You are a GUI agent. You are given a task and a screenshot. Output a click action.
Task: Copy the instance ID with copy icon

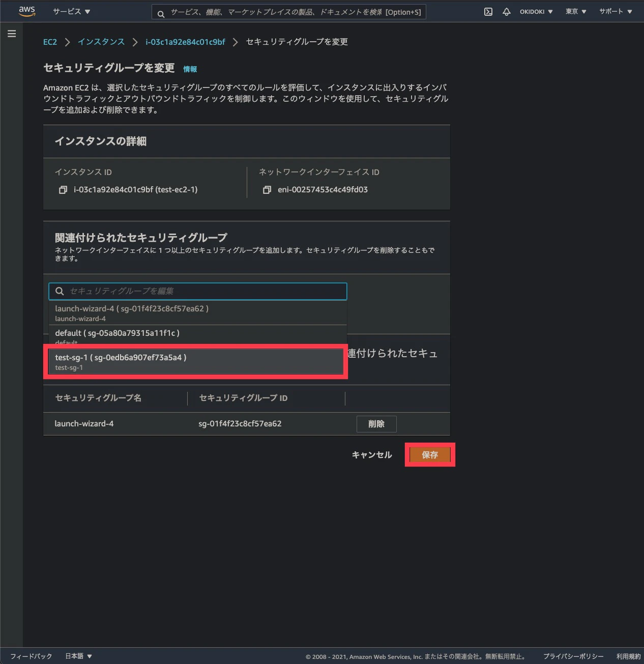(63, 190)
